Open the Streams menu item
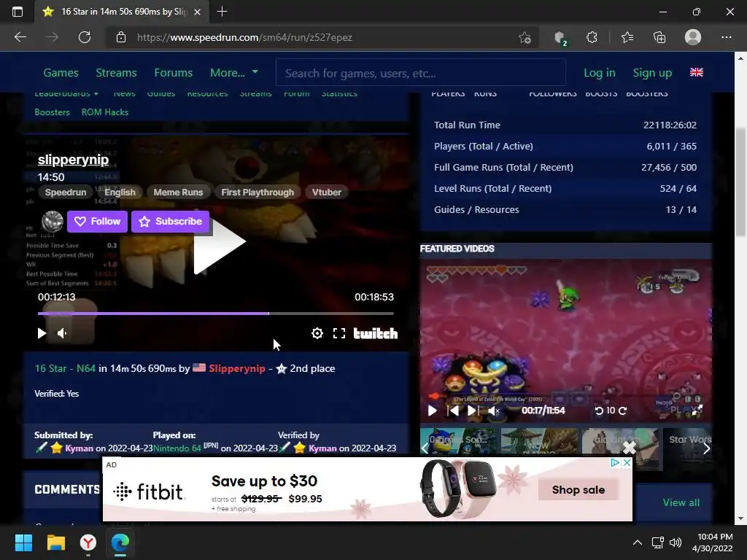 116,73
